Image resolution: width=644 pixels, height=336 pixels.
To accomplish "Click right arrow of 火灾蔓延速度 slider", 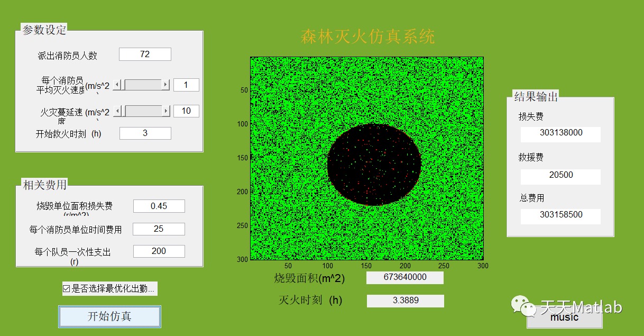I will (x=165, y=111).
